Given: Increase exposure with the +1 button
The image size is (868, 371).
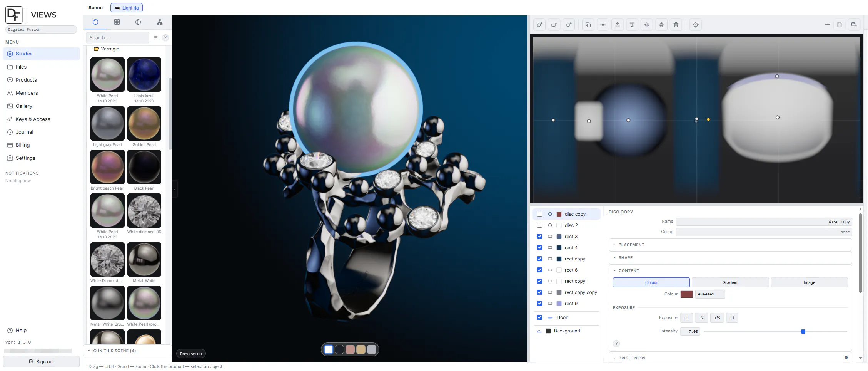Looking at the screenshot, I should [x=732, y=318].
